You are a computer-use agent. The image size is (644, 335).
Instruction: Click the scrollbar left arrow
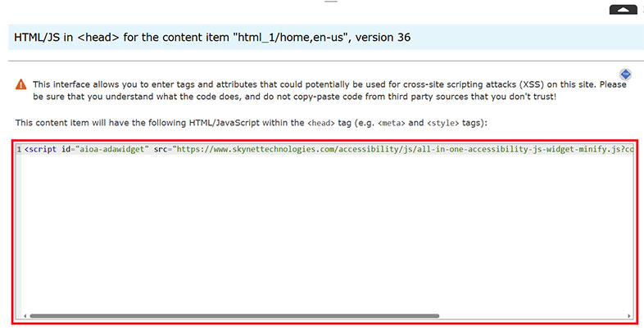[25, 315]
